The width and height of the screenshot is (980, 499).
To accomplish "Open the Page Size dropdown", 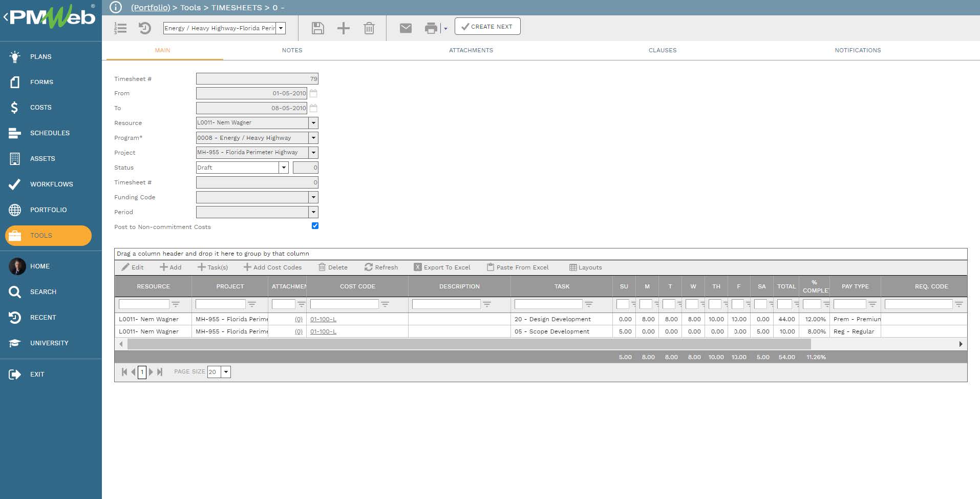I will click(x=226, y=371).
